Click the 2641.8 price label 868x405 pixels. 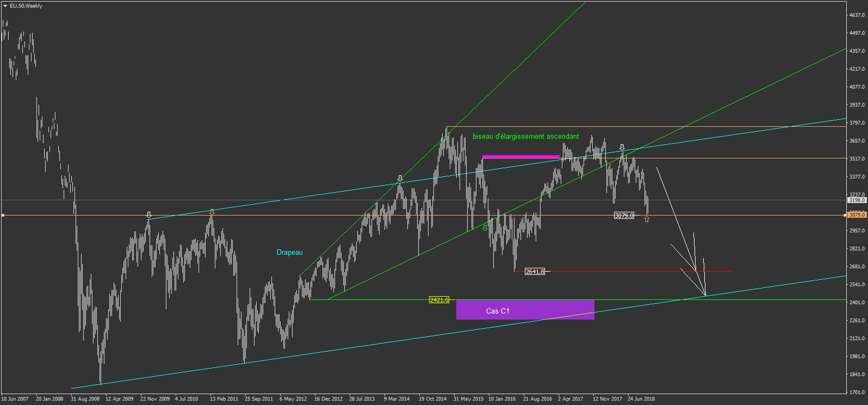pyautogui.click(x=535, y=272)
